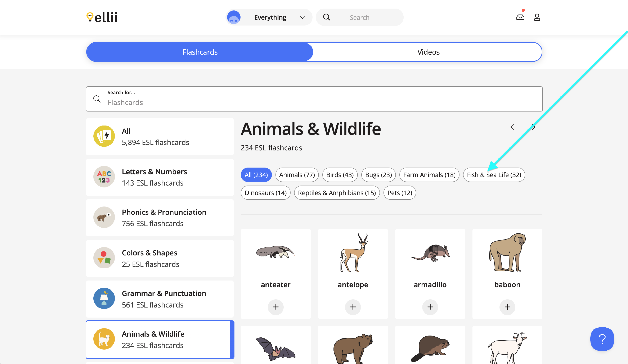
Task: Open the inbox notifications icon
Action: pyautogui.click(x=520, y=17)
